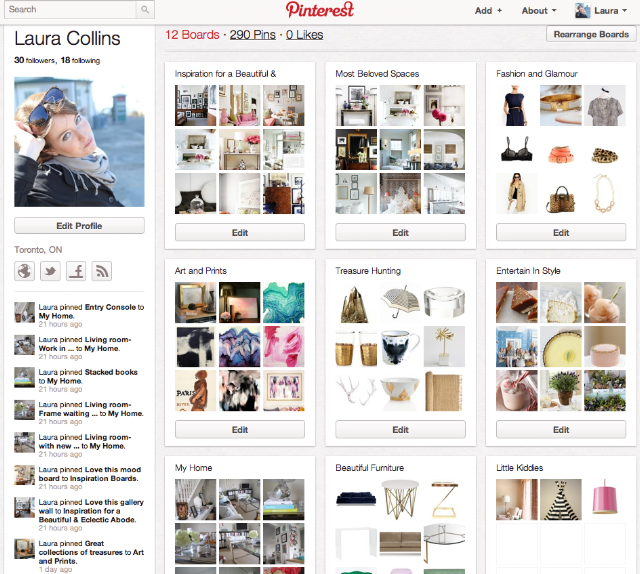
Task: Edit the Most Beloved Spaces board
Action: (x=400, y=232)
